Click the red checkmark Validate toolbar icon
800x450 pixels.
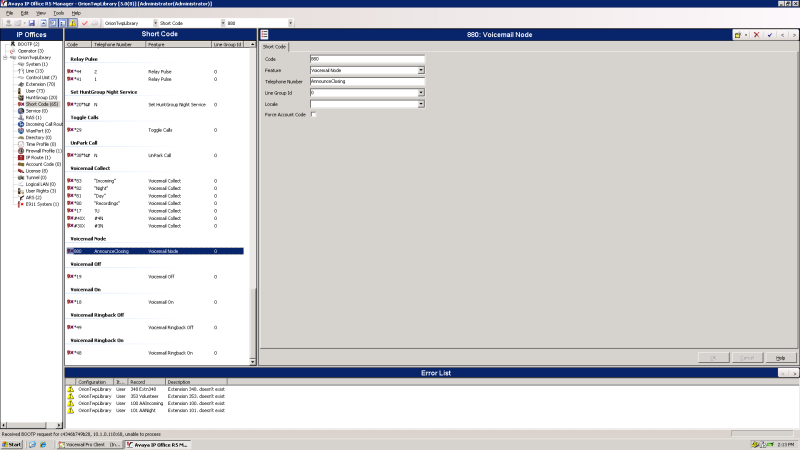click(85, 23)
